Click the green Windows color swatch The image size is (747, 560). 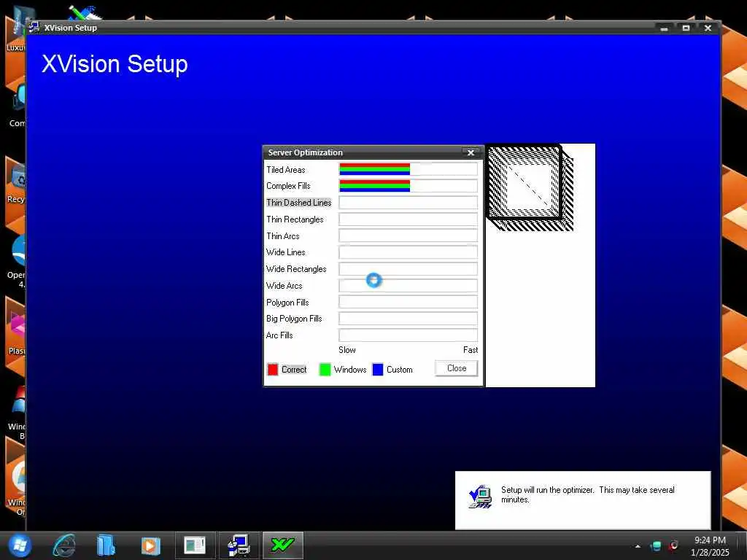click(325, 370)
